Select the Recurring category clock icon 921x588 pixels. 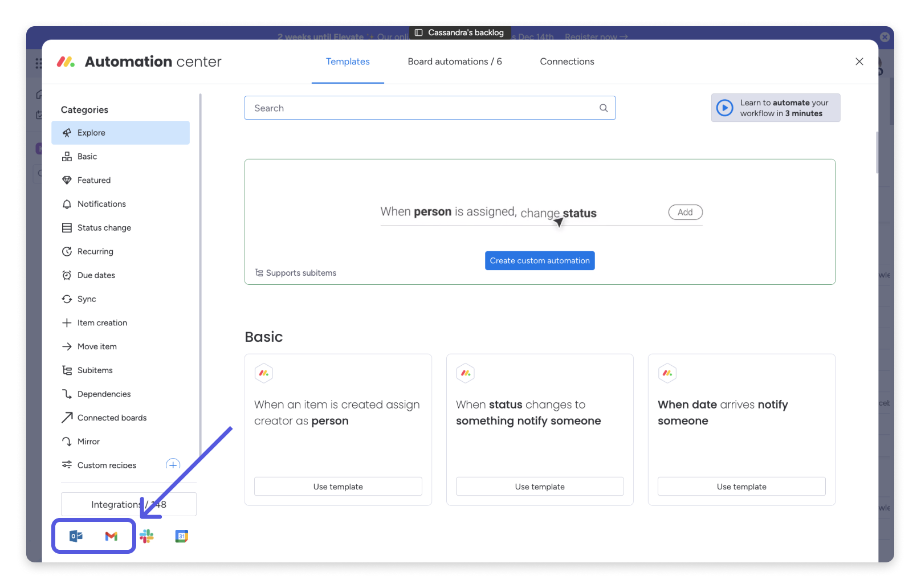tap(67, 251)
